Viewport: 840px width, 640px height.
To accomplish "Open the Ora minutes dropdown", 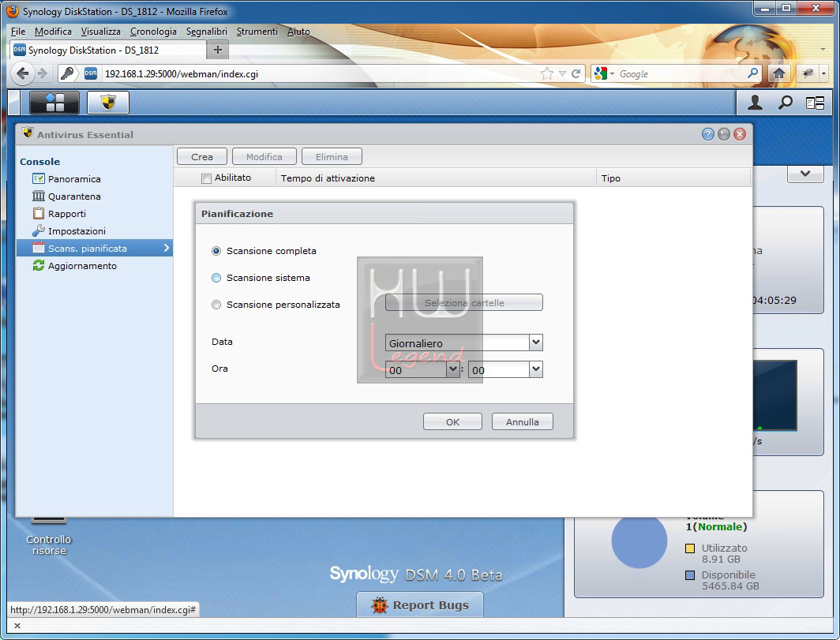I will [x=536, y=369].
